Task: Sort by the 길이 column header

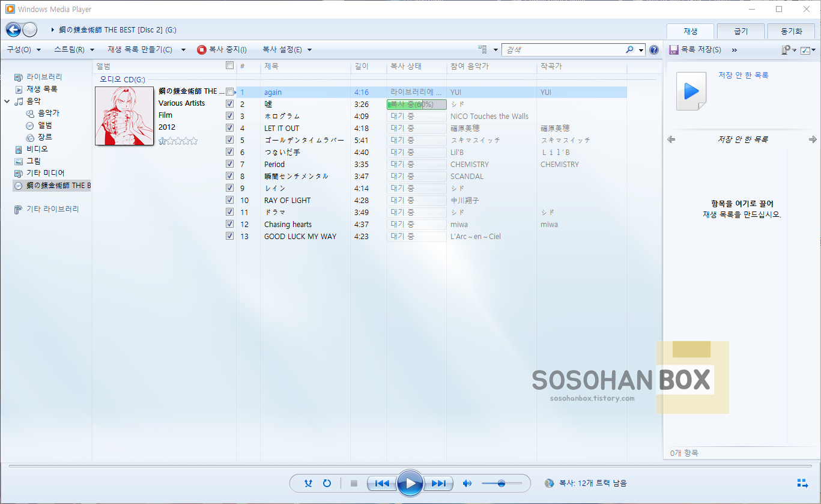Action: click(x=368, y=66)
